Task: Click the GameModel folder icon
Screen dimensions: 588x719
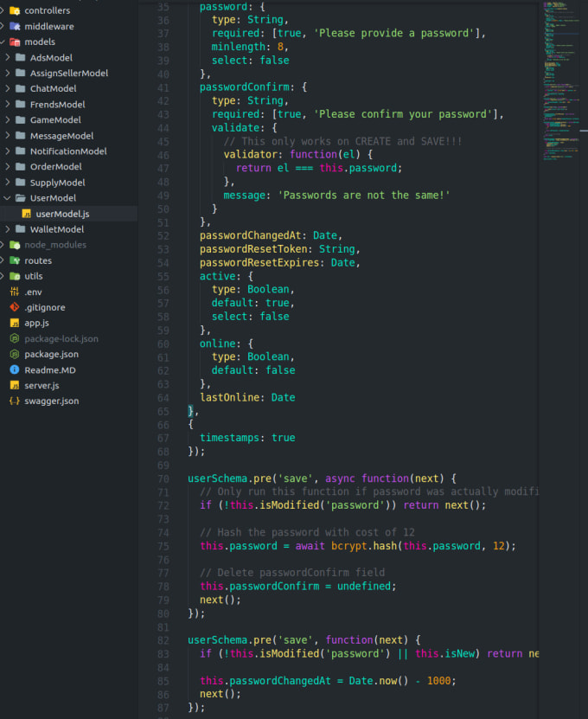Action: tap(20, 119)
